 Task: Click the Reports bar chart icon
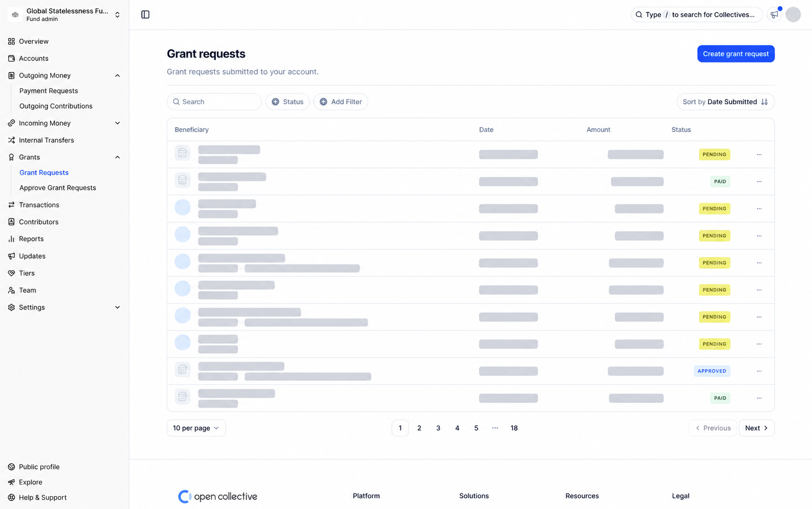point(11,239)
